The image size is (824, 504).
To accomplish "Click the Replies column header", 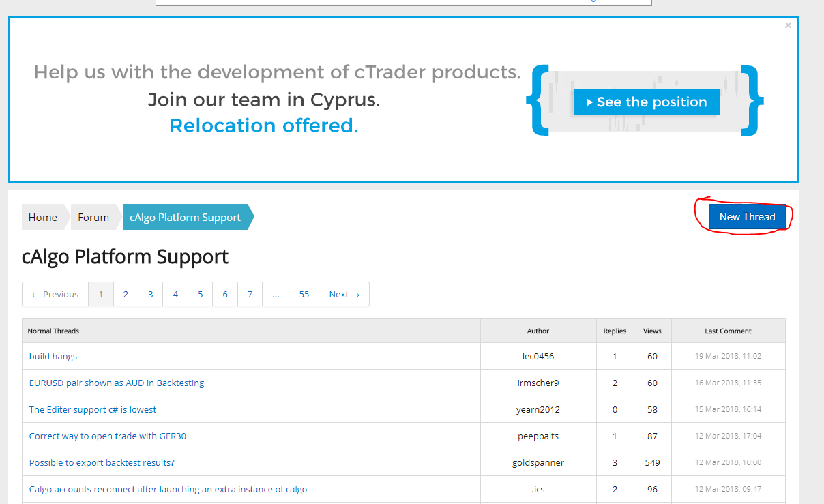I will [615, 331].
